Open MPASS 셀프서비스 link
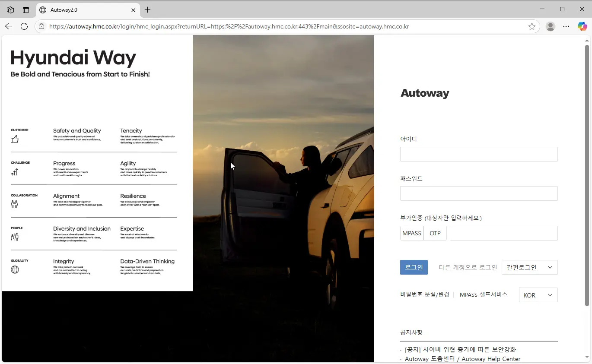Image resolution: width=592 pixels, height=364 pixels. 484,294
